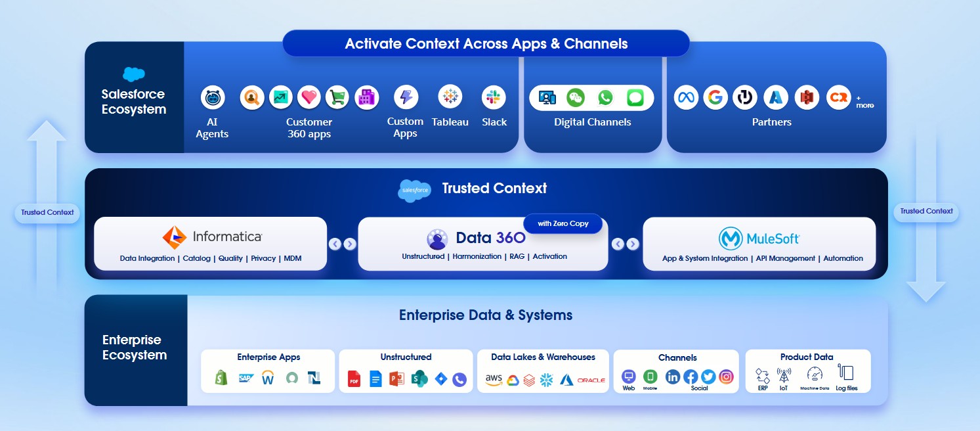The image size is (980, 431).
Task: Select the Activate Context Across Apps & Channels banner
Action: (486, 43)
